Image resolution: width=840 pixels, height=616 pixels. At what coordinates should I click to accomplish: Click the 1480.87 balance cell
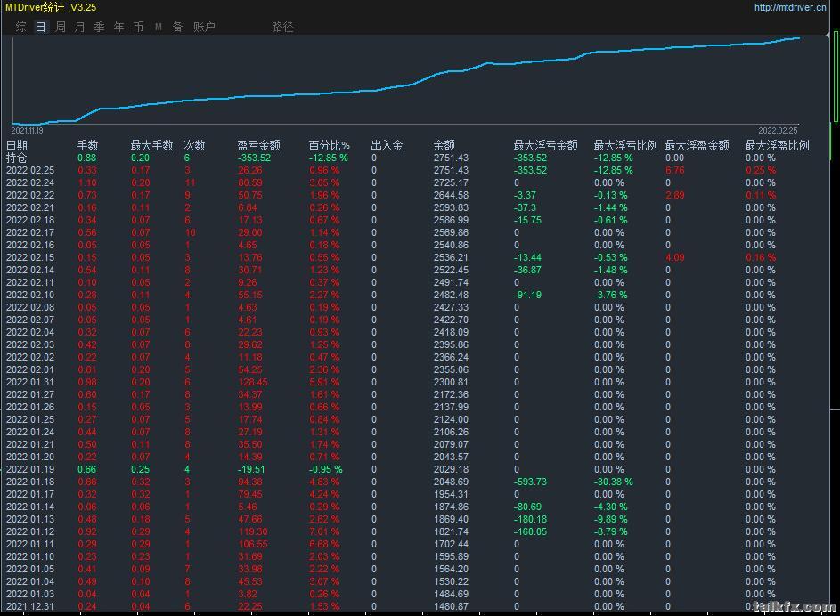[x=451, y=606]
